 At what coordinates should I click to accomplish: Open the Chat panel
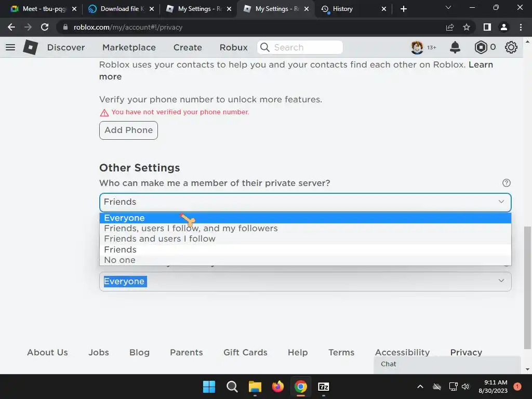447,364
